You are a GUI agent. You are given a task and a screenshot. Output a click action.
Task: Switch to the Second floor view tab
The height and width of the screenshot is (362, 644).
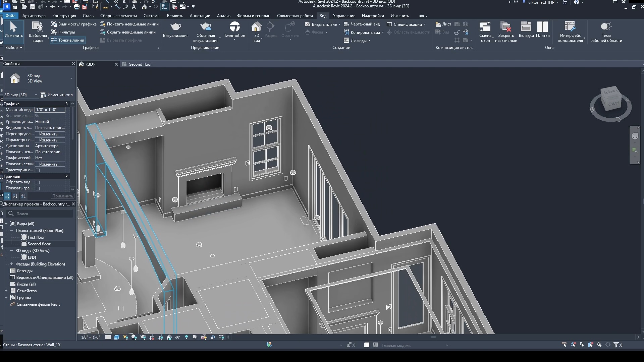point(140,64)
